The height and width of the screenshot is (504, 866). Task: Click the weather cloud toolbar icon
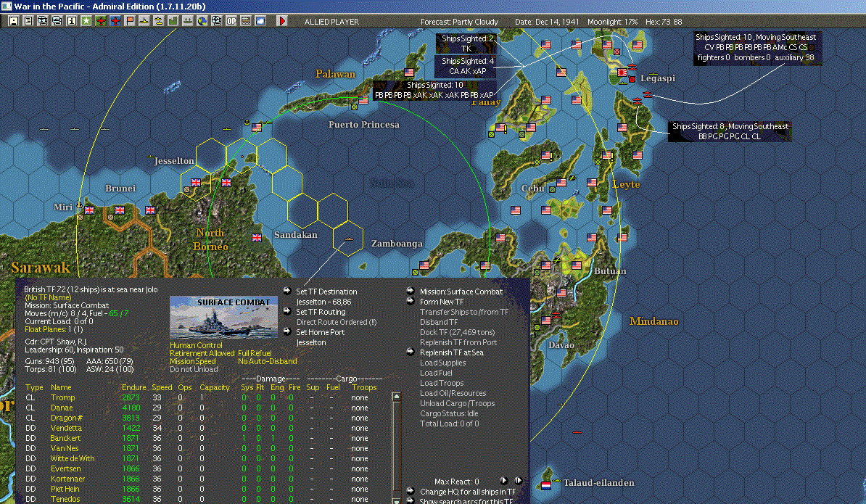pyautogui.click(x=260, y=21)
